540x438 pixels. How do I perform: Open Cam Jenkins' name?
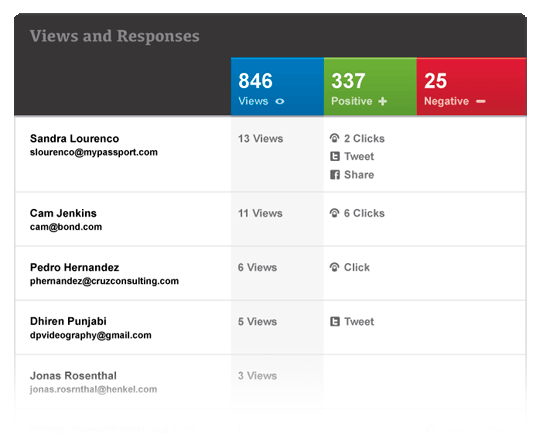[63, 213]
